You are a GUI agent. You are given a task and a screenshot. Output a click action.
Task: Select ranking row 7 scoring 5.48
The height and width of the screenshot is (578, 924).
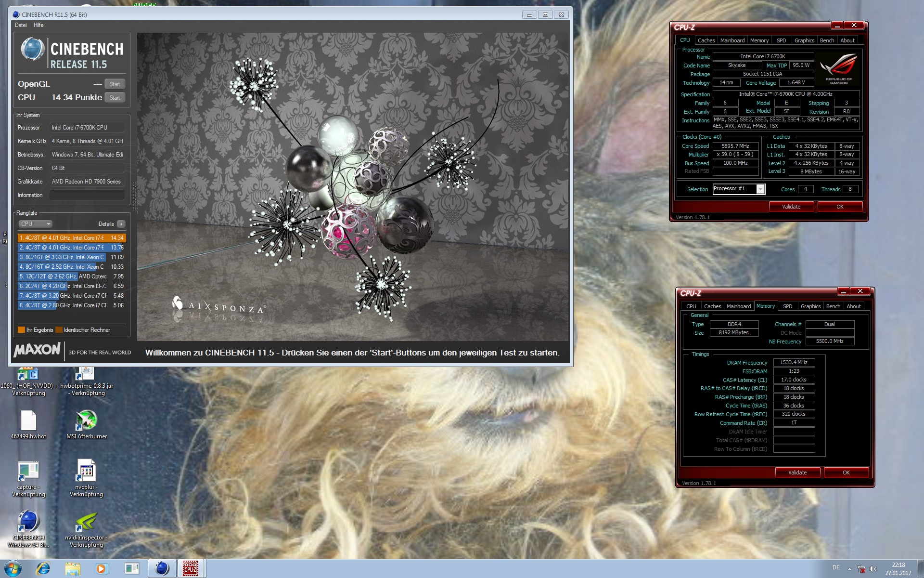(72, 296)
